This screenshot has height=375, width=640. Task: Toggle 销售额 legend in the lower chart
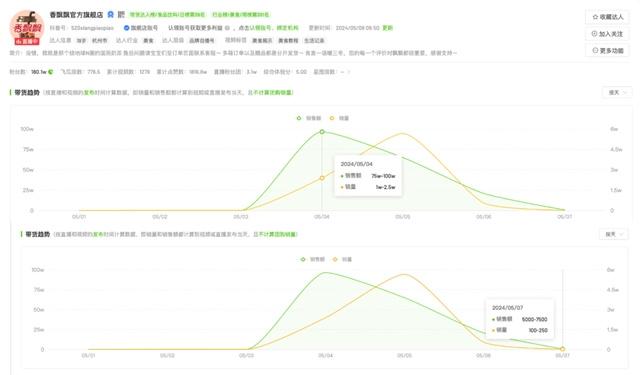pos(313,259)
